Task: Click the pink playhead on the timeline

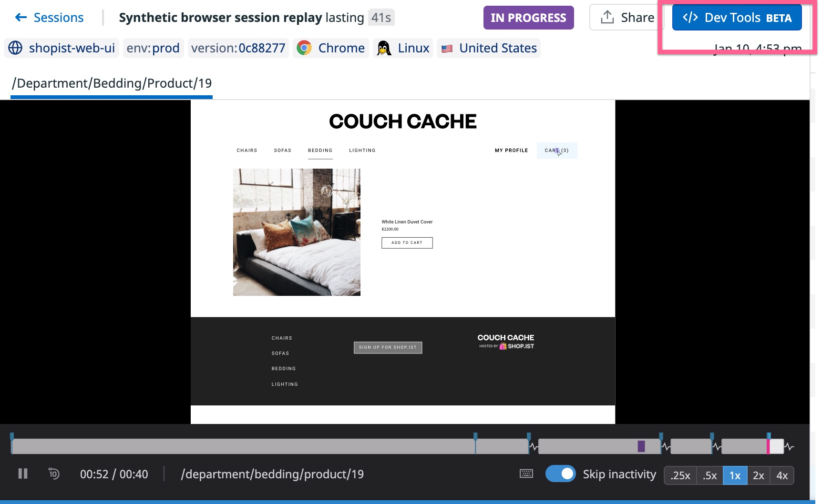Action: [768, 446]
